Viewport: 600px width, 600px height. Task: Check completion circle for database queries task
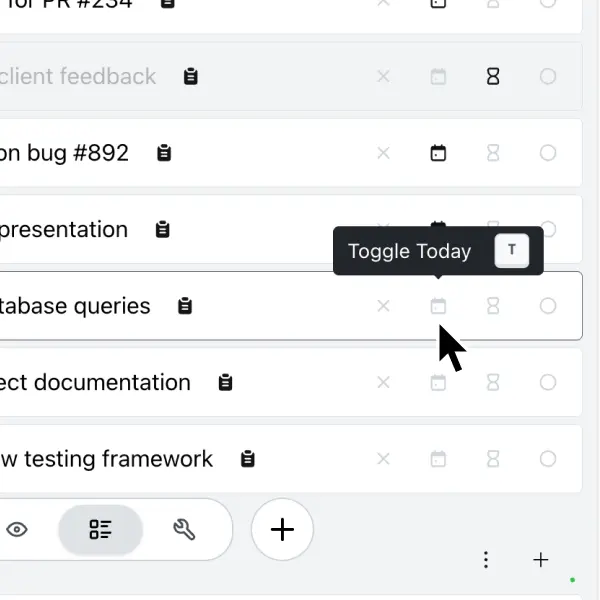[548, 306]
